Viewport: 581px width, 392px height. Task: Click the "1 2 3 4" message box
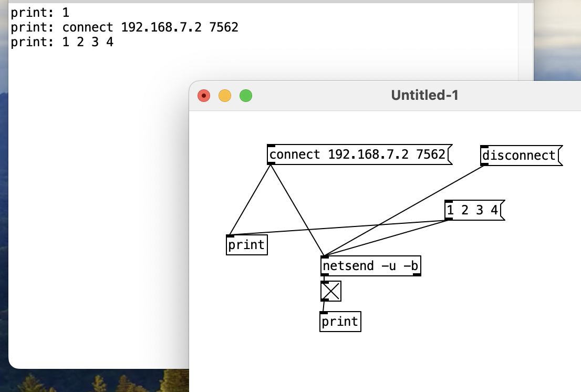pos(472,211)
